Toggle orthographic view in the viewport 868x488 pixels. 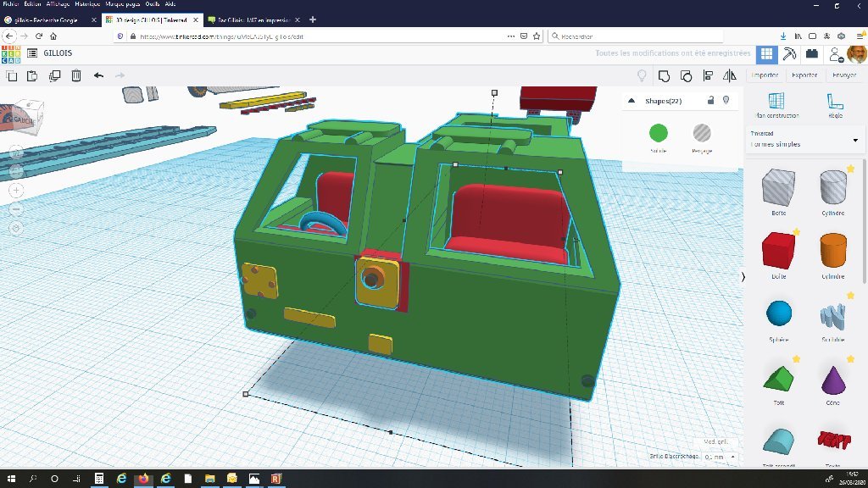(17, 228)
